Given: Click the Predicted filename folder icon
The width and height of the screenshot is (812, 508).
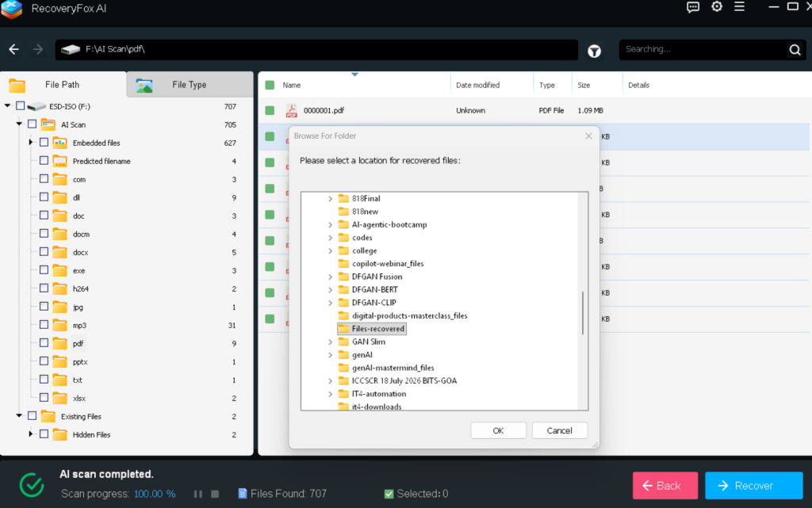Looking at the screenshot, I should [x=60, y=161].
